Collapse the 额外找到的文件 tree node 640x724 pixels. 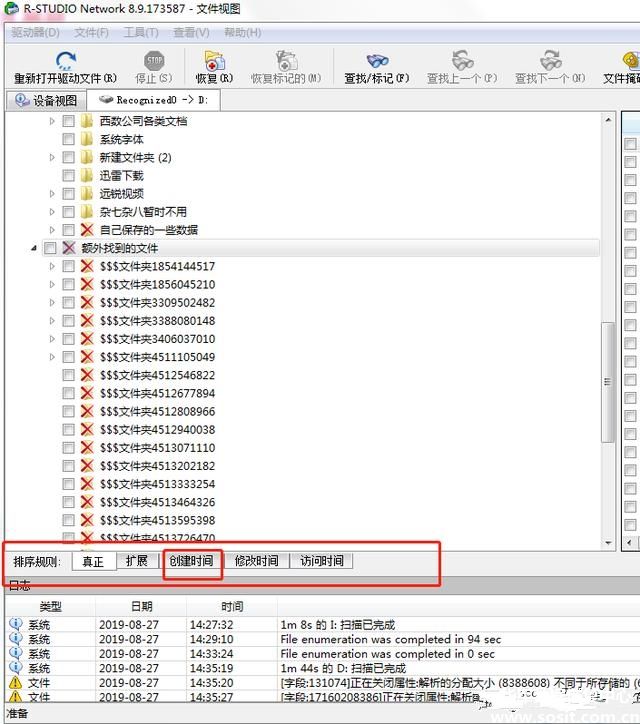35,248
